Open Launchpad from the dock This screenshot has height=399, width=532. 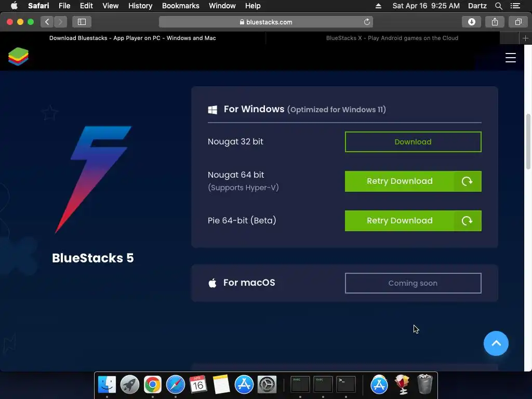[129, 384]
